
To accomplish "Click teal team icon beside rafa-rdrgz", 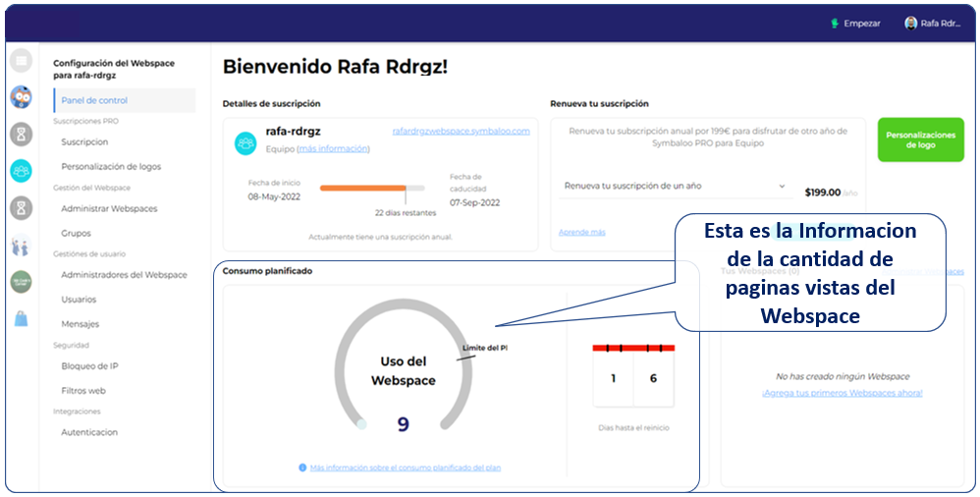I will [245, 143].
